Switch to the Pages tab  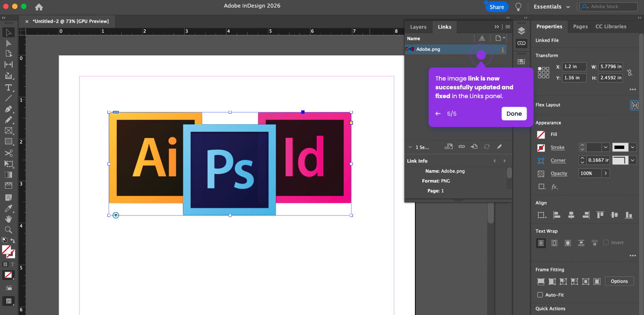[x=580, y=26]
